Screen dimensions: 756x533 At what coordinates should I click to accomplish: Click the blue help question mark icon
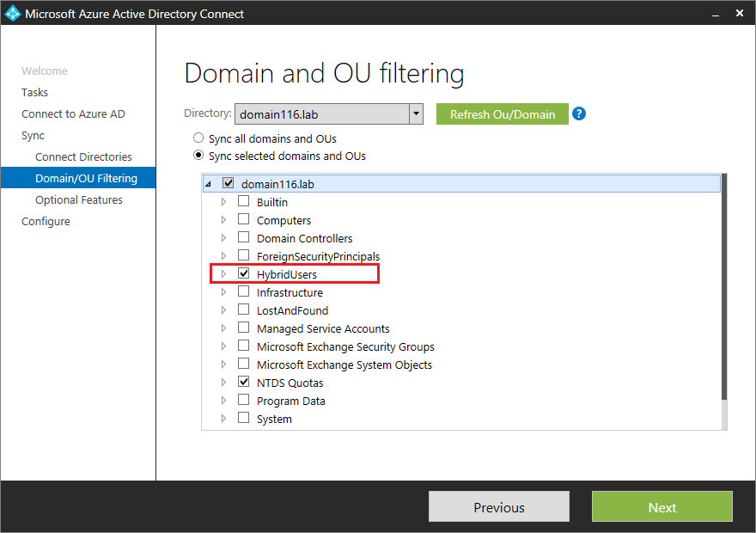point(578,113)
